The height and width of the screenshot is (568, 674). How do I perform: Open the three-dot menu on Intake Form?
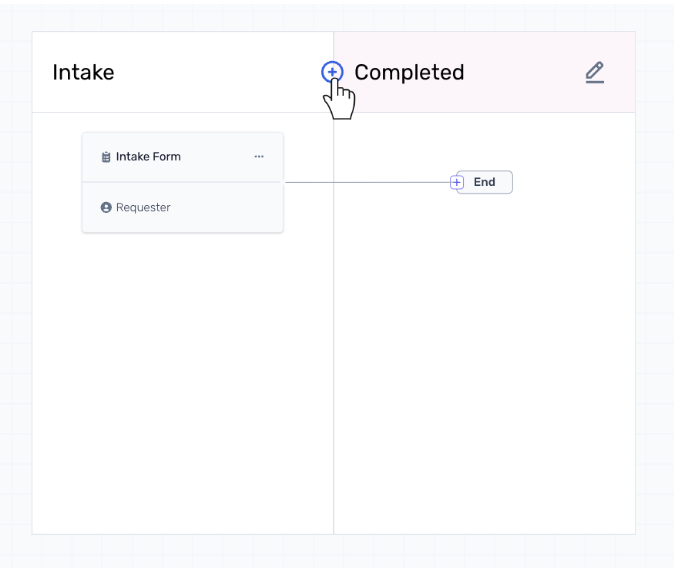tap(259, 157)
